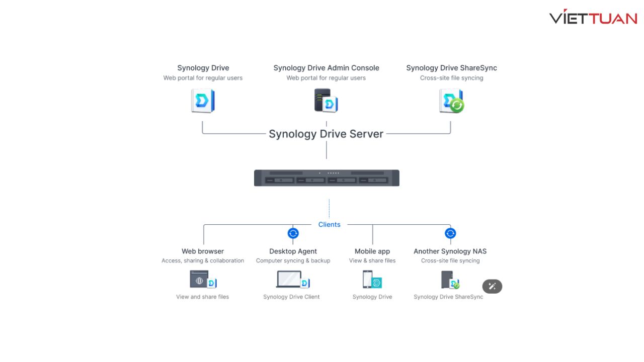Click the Synology Drive Client caption

click(291, 297)
